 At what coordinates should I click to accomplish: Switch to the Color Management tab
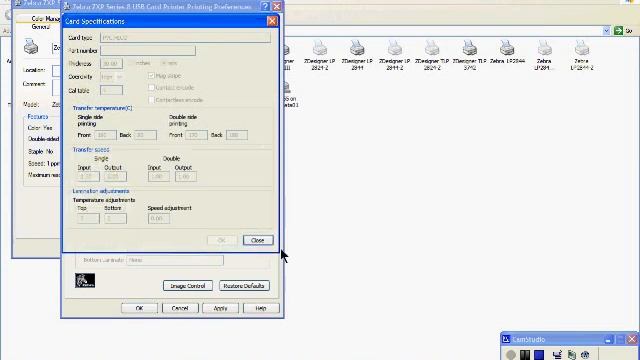click(46, 19)
